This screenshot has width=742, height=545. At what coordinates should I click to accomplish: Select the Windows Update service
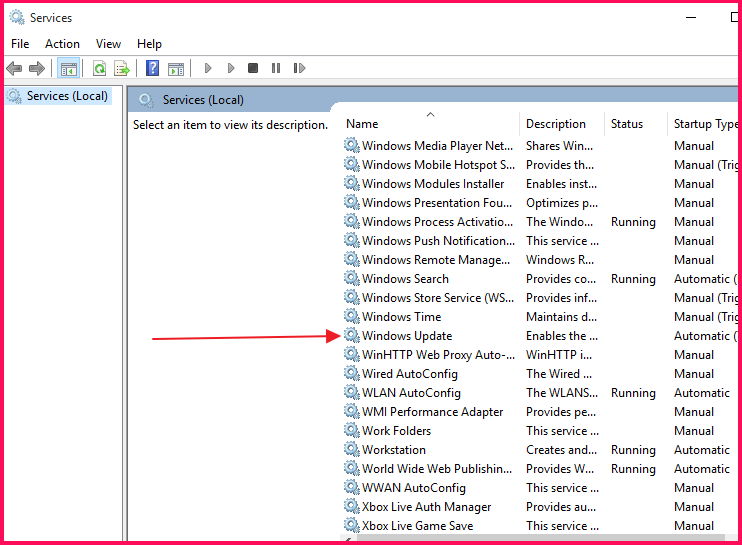[407, 336]
